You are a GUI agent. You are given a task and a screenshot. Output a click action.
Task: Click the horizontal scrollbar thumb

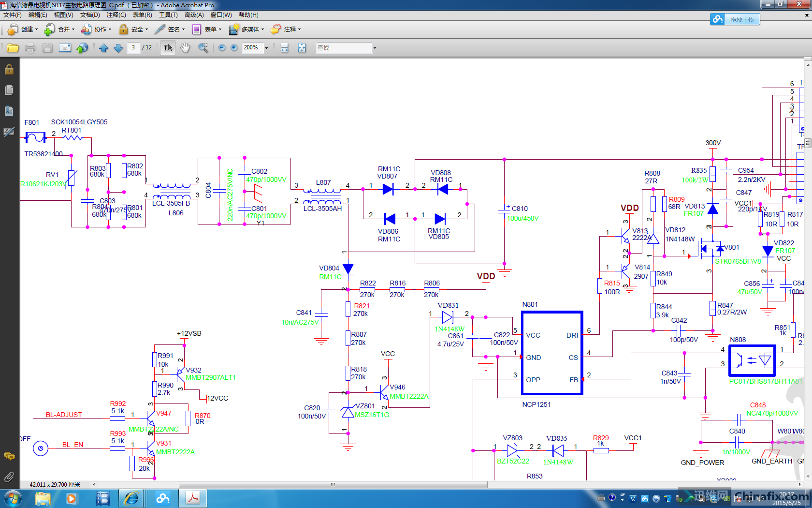[x=333, y=484]
